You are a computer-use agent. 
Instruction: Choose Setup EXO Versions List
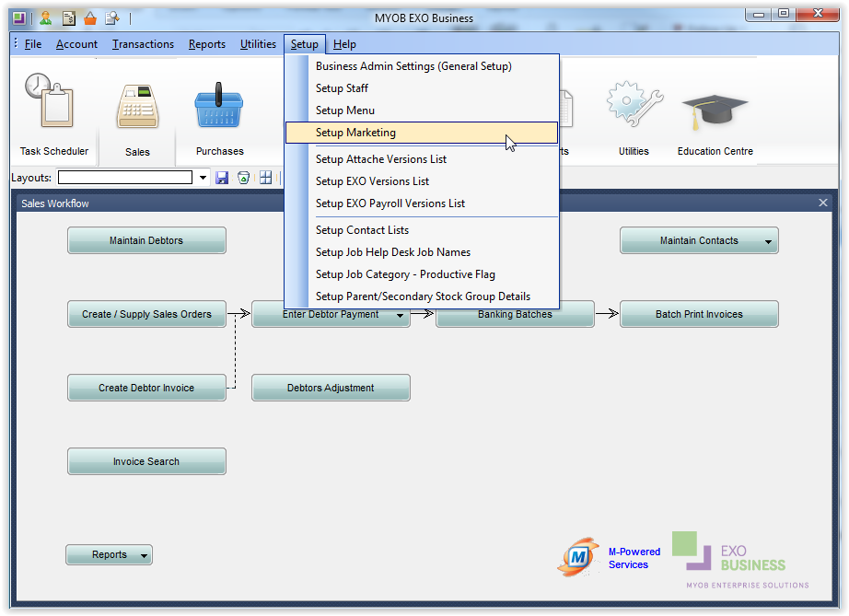[x=422, y=181]
